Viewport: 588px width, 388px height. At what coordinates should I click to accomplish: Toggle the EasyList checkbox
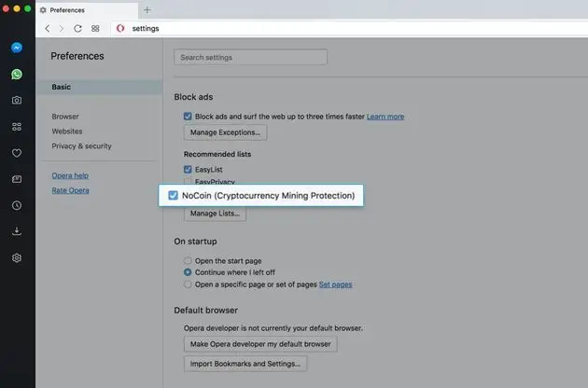(188, 170)
